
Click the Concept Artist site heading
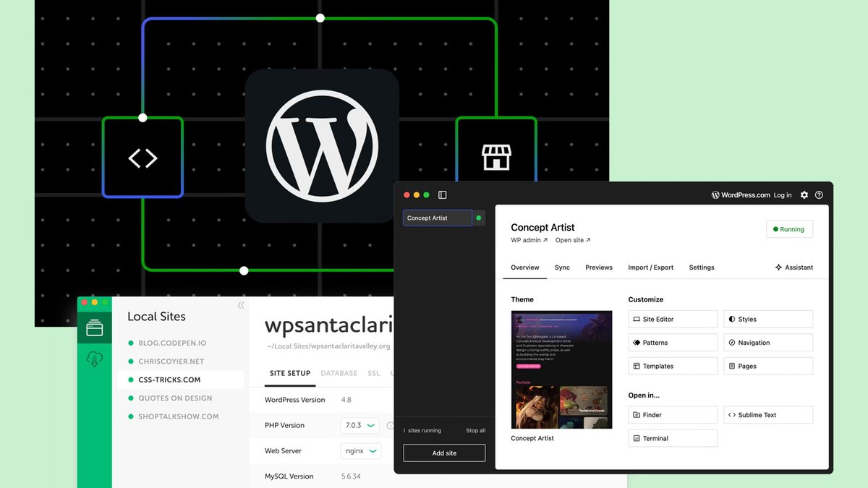pos(542,227)
